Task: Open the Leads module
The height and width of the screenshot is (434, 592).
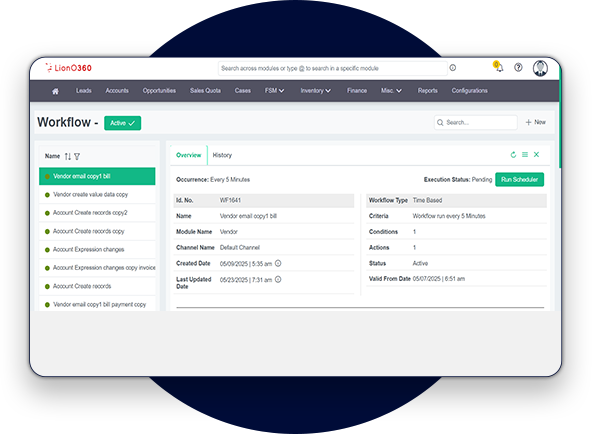Action: coord(83,91)
